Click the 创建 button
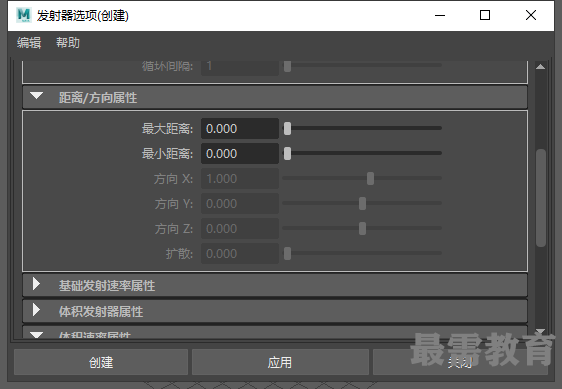The height and width of the screenshot is (389, 562). click(x=101, y=362)
